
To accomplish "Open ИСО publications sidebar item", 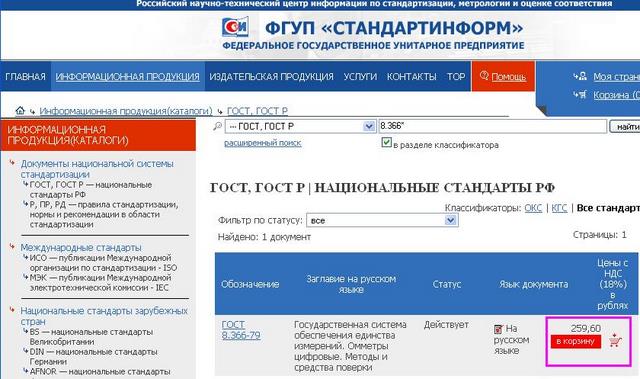I will tap(103, 263).
